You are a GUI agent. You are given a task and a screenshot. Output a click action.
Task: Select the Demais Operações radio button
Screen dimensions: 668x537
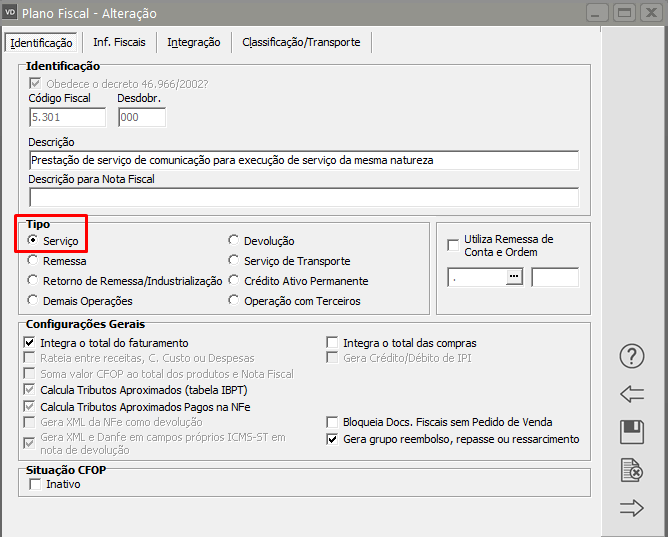[35, 301]
